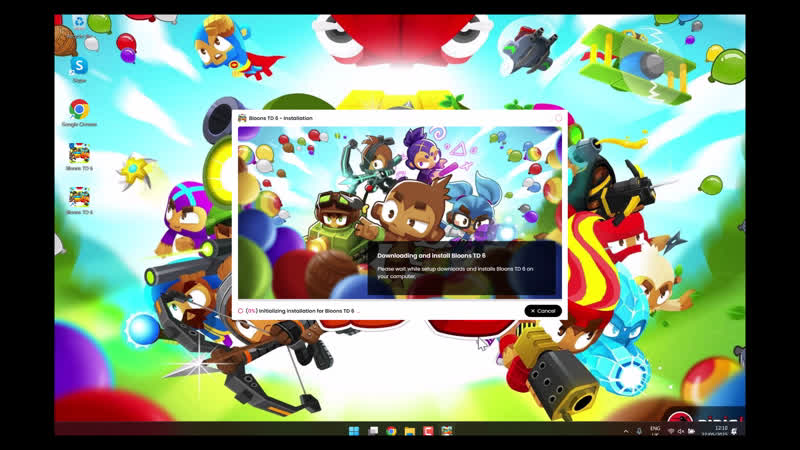Viewport: 800px width, 450px height.
Task: Open the clock and calendar flyout
Action: [717, 431]
